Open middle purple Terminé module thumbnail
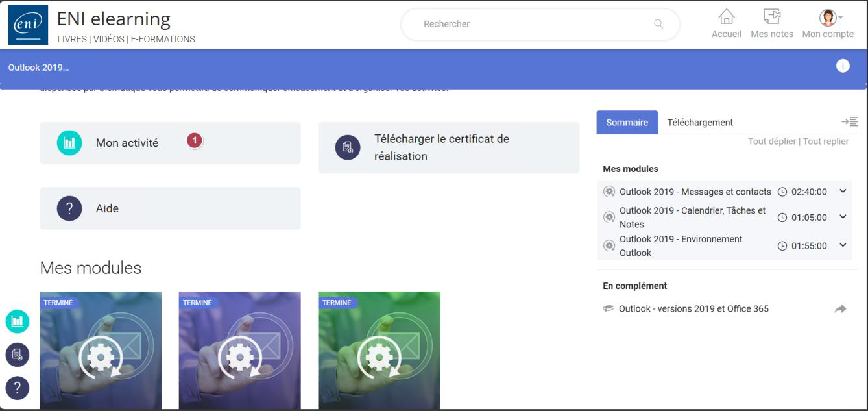868x411 pixels. (239, 351)
